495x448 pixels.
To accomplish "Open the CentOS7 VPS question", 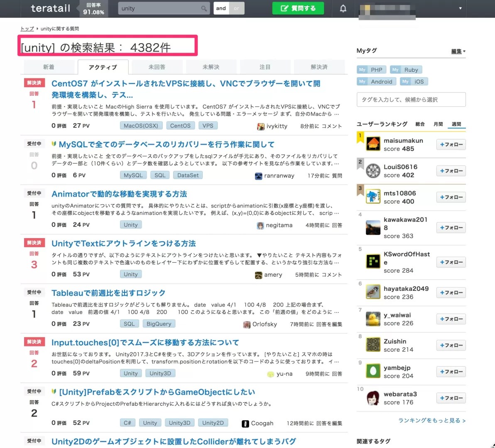I will [x=186, y=89].
